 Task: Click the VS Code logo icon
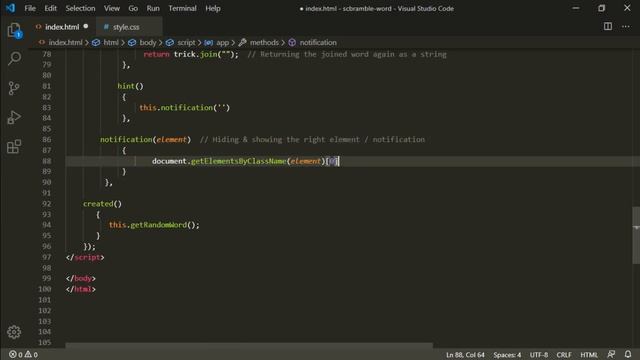(10, 8)
